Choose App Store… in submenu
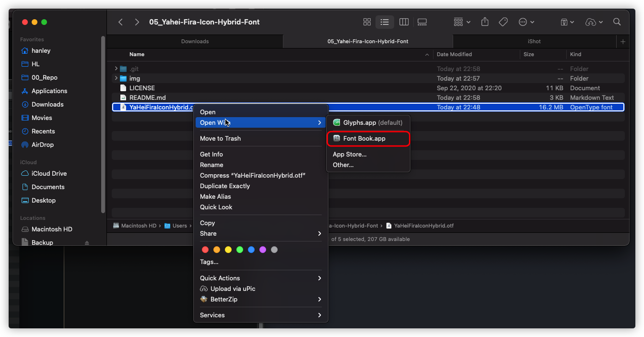The width and height of the screenshot is (644, 337). point(368,154)
